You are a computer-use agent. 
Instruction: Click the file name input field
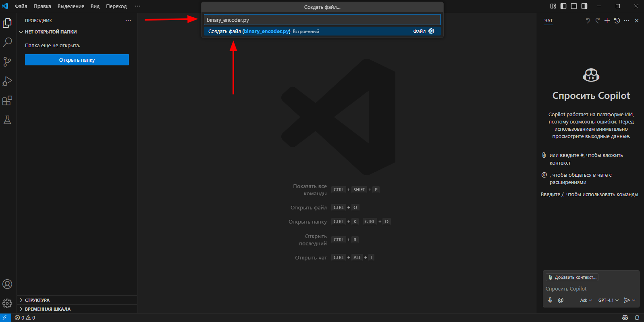(x=322, y=20)
